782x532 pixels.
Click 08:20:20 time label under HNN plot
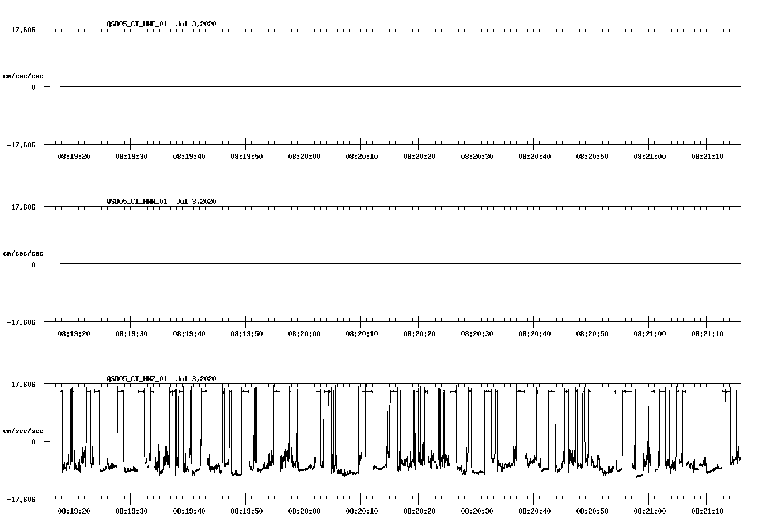click(x=419, y=333)
